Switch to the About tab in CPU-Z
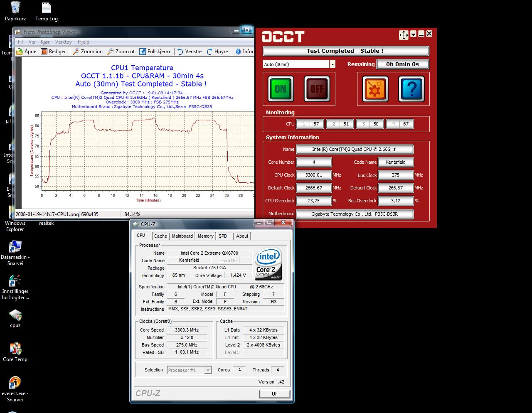532x413 pixels. click(242, 236)
